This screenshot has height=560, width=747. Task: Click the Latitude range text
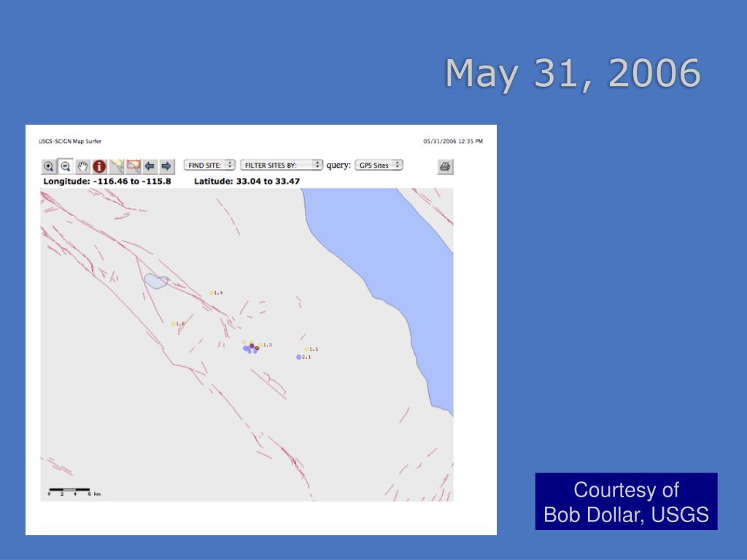coord(247,182)
